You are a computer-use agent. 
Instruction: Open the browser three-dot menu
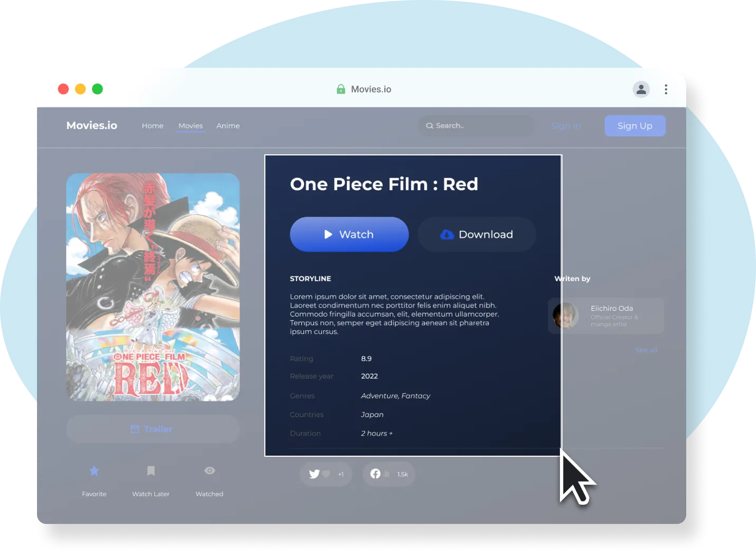[x=666, y=89]
